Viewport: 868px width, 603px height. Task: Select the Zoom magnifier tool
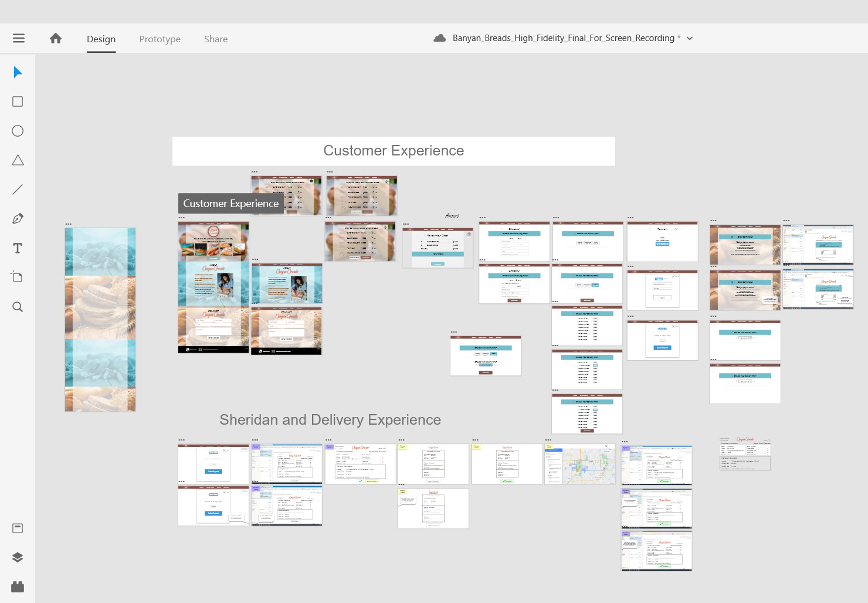18,307
